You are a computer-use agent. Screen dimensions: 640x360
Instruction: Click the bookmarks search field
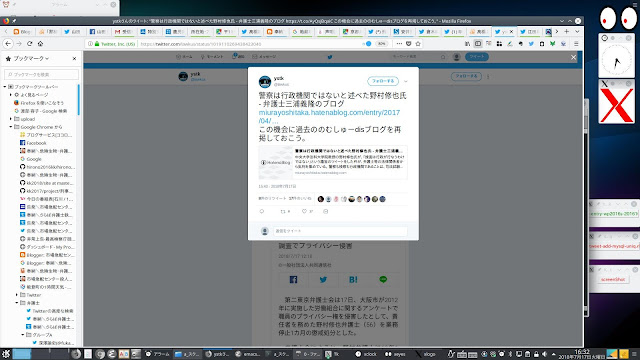41,74
